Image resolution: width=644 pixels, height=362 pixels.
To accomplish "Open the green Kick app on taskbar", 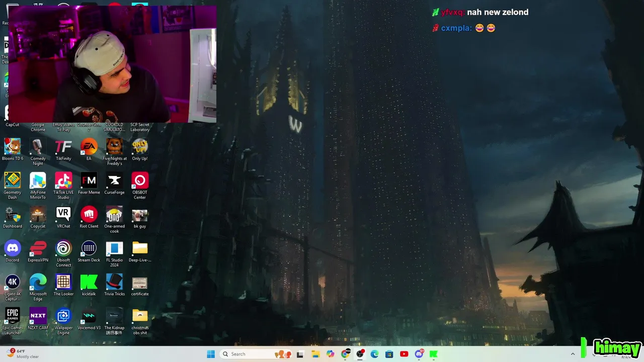I will coord(433,354).
